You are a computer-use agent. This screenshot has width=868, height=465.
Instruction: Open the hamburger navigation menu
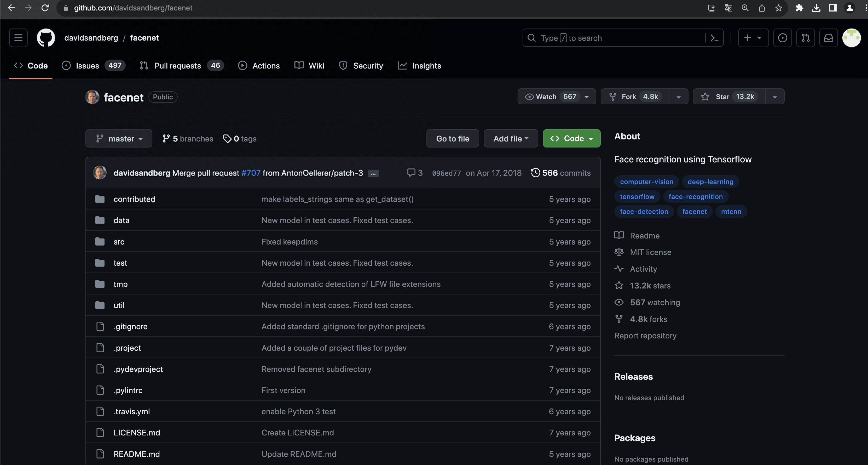coord(18,38)
